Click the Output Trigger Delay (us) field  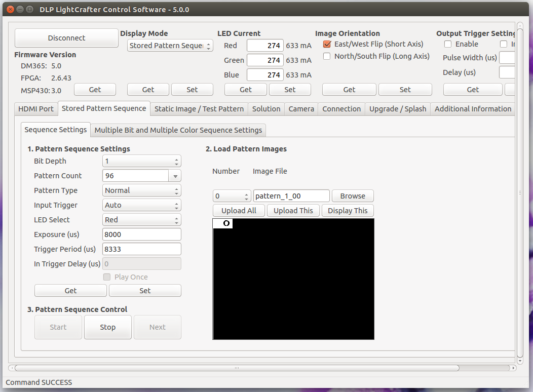tap(507, 72)
